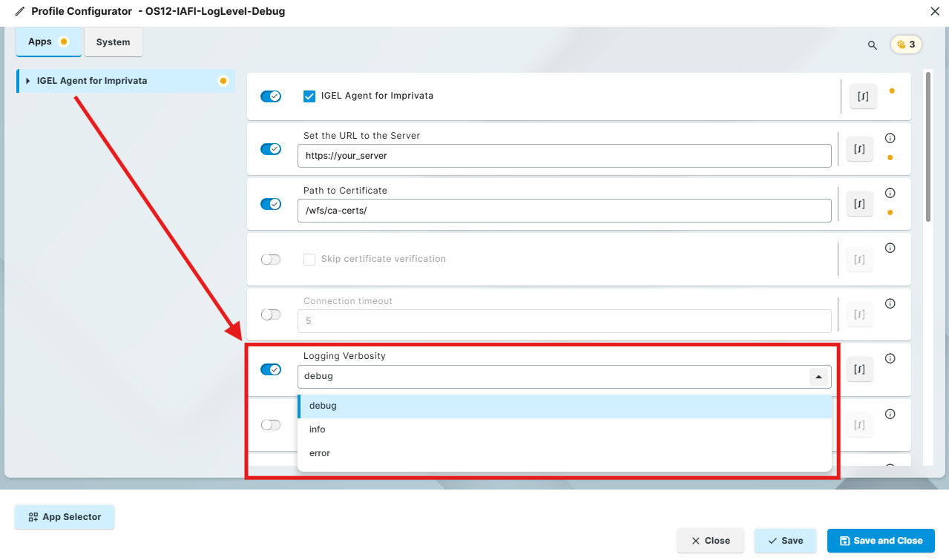This screenshot has height=560, width=949.
Task: Switch to the Apps tab
Action: pos(41,42)
